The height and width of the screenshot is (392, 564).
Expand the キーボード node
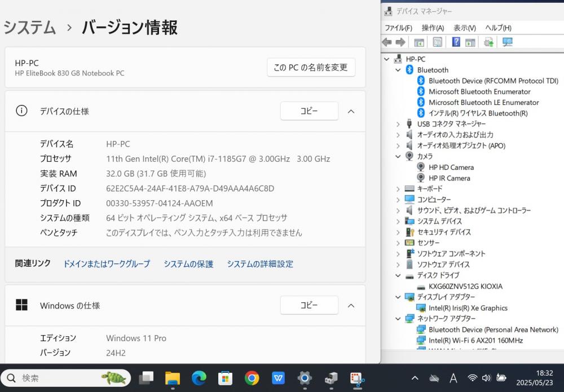click(398, 189)
